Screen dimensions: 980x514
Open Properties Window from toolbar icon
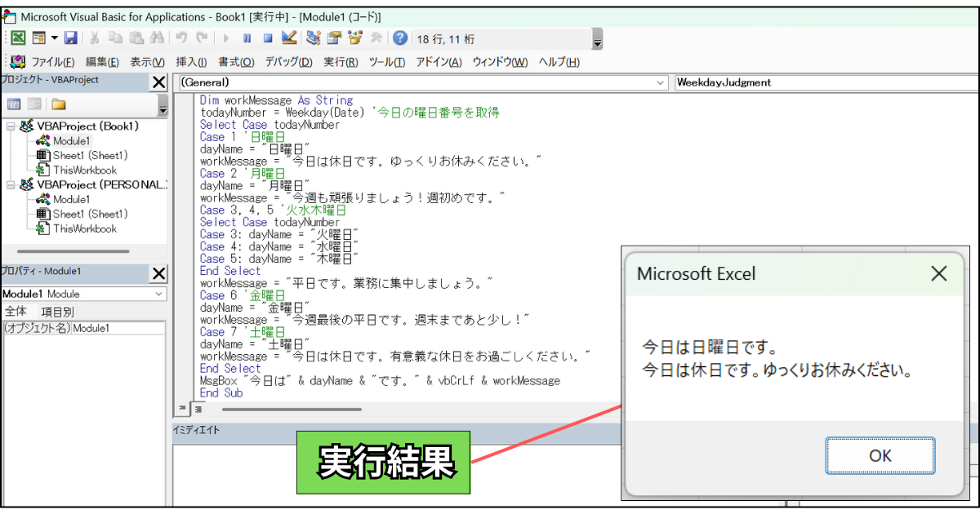[x=334, y=38]
